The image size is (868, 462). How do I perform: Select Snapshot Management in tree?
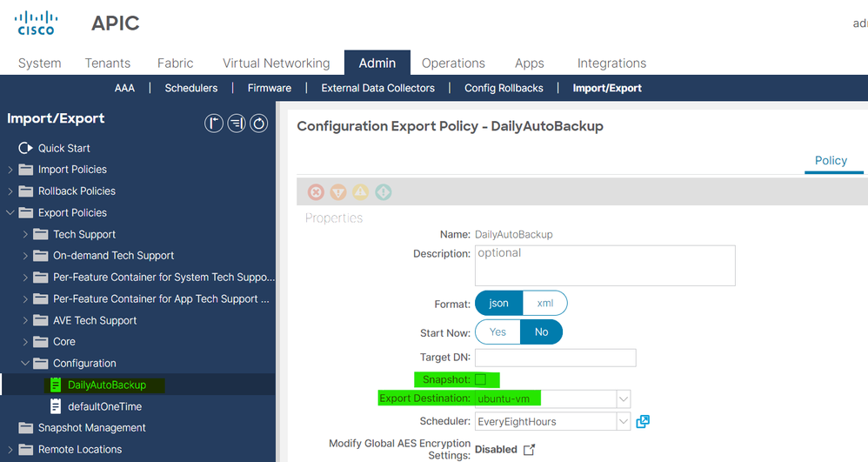click(92, 428)
